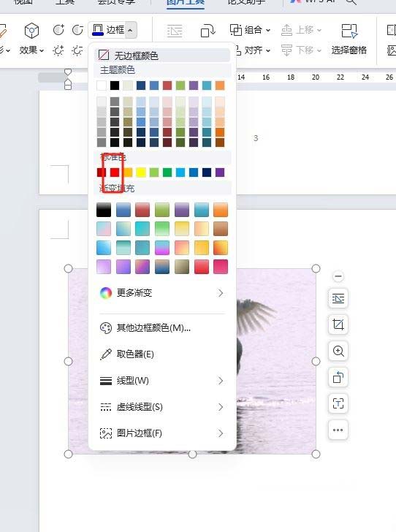Click the bottom-right image resize handle

(316, 454)
